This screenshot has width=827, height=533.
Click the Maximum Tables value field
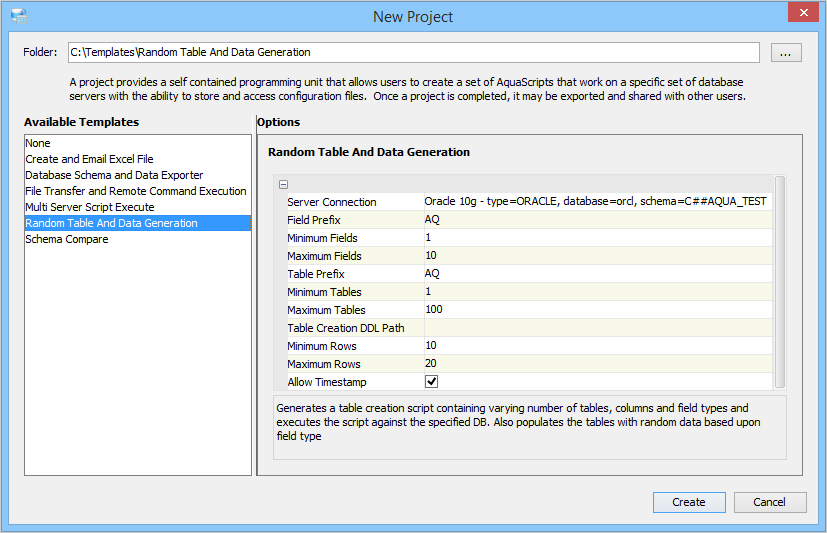point(597,310)
